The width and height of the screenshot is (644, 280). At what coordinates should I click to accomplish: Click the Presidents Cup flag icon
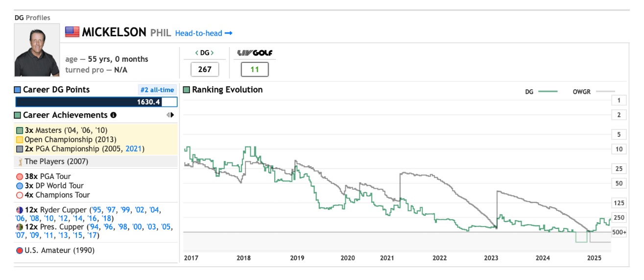[x=20, y=227]
